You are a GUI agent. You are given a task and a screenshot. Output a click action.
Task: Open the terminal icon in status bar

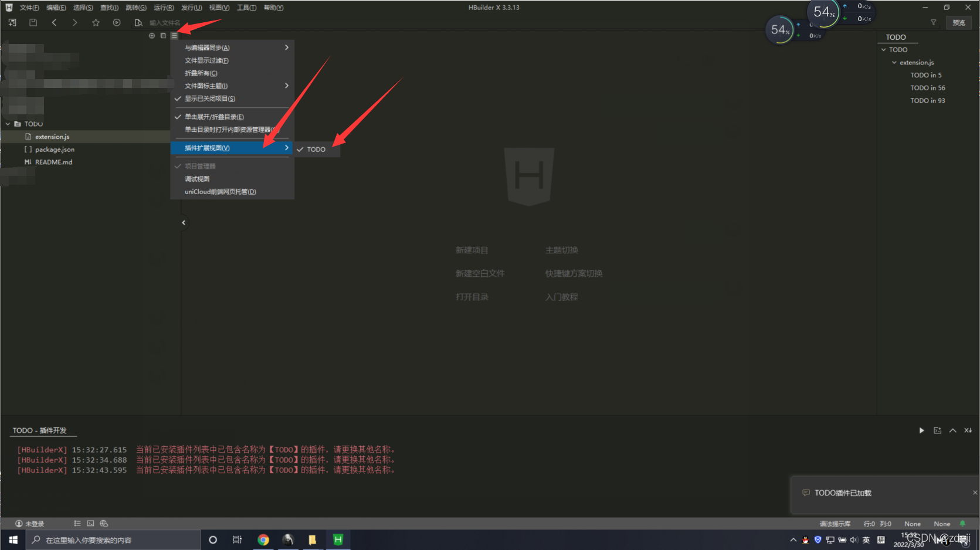coord(90,523)
